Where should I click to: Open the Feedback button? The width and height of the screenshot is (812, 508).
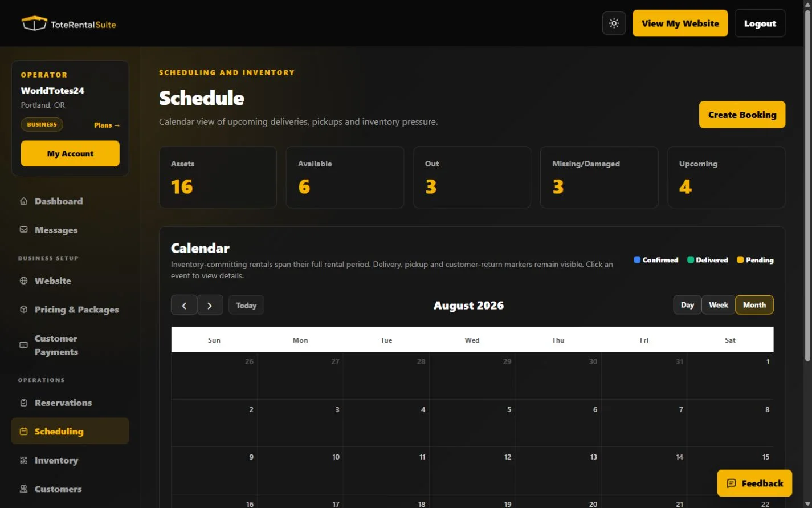click(754, 483)
